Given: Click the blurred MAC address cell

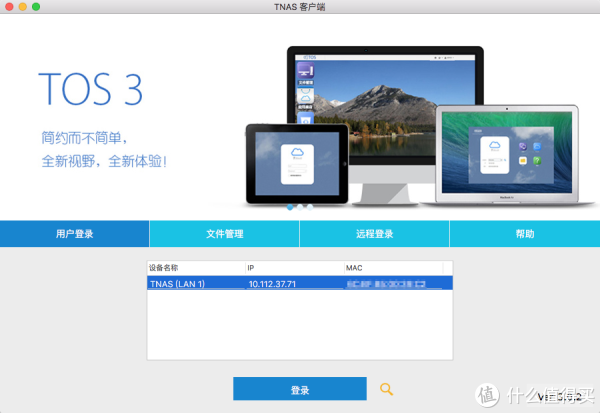Looking at the screenshot, I should point(392,284).
